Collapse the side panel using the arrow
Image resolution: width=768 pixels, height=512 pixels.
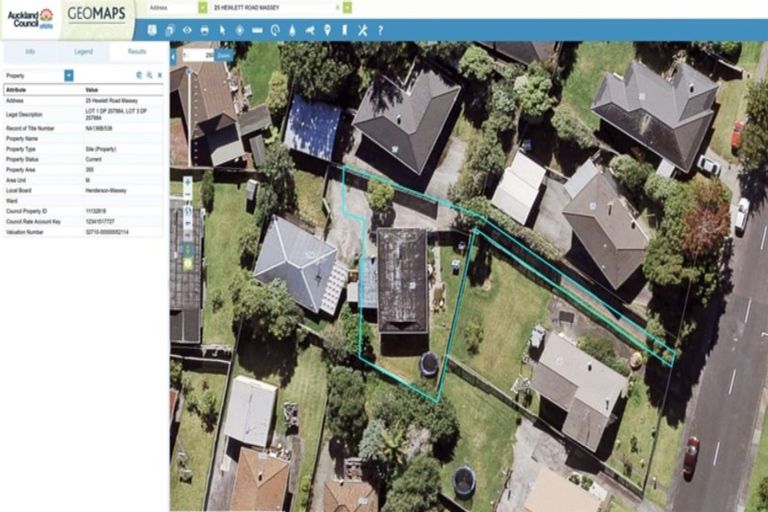173,56
